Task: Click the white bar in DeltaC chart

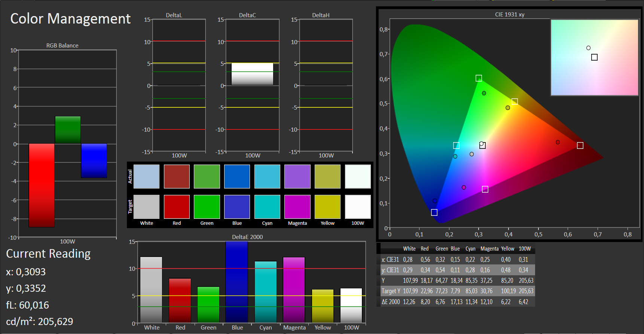Action: [x=252, y=74]
